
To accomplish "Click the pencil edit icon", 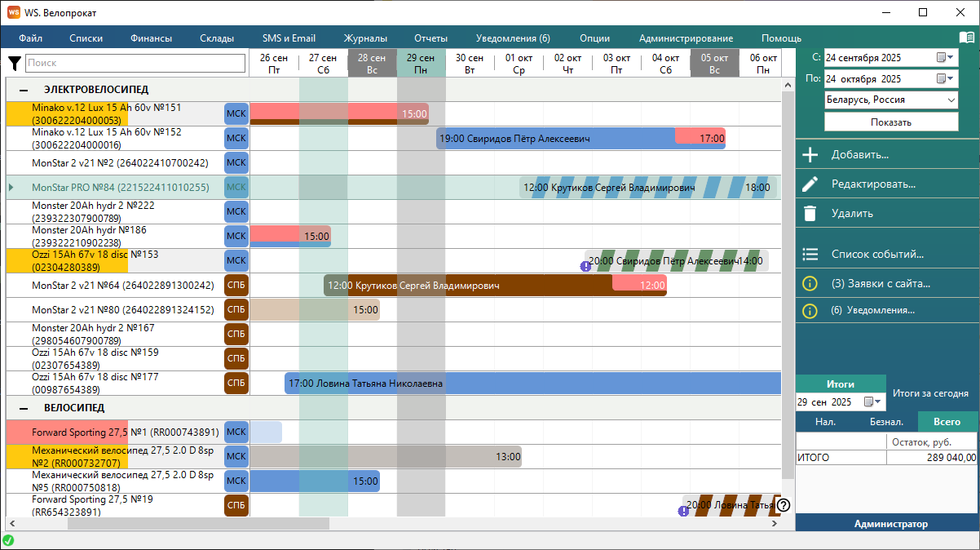I will 810,184.
